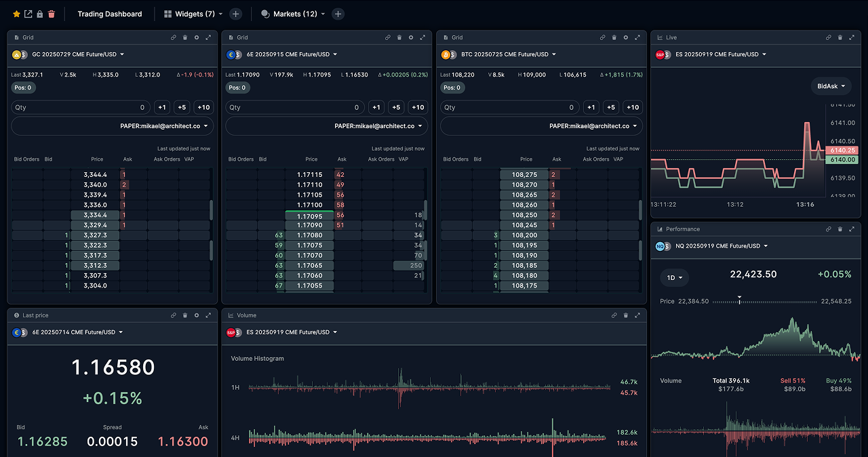The height and width of the screenshot is (457, 868).
Task: Open settings gear on the GC Grid widget
Action: click(x=196, y=37)
